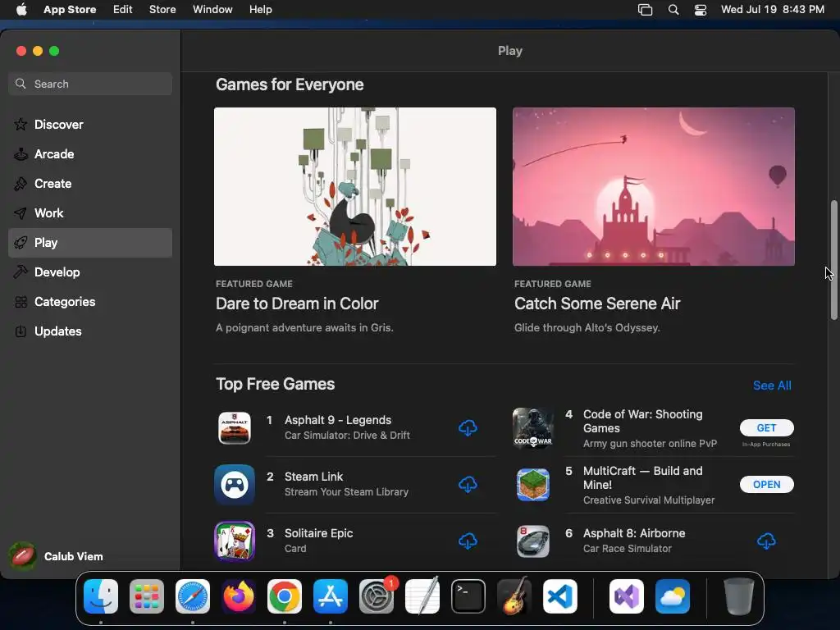Viewport: 840px width, 630px height.
Task: Download Solitaire Epic via cloud icon
Action: point(468,541)
